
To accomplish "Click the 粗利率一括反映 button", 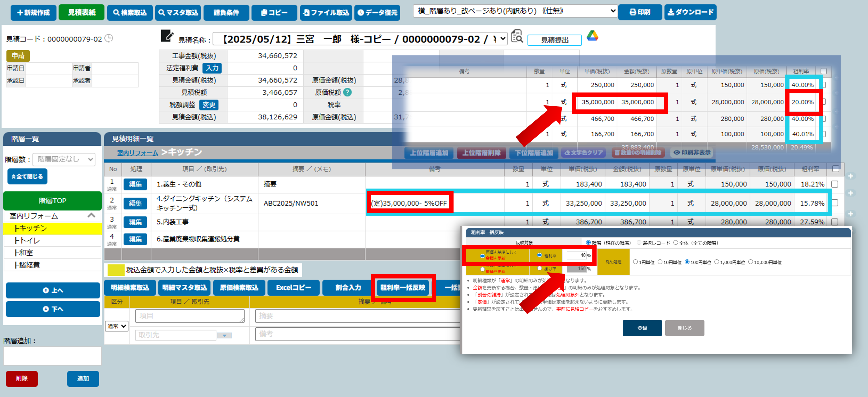I will click(x=403, y=287).
